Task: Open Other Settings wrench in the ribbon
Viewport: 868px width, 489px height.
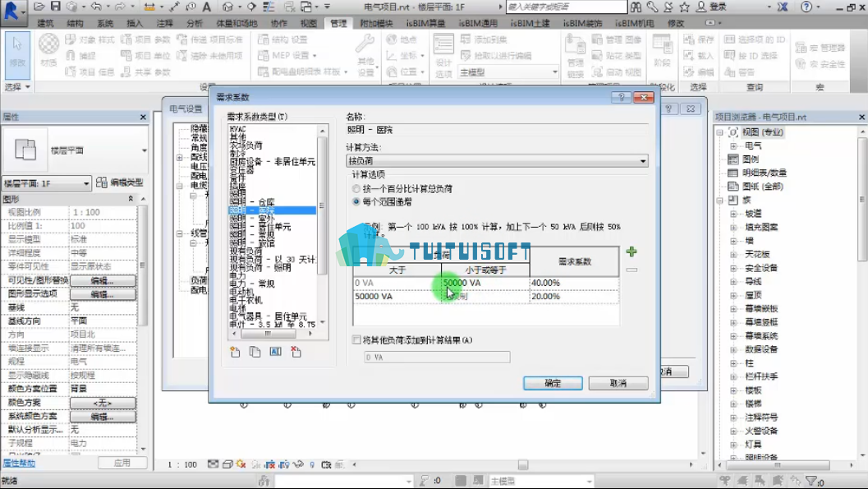Action: pyautogui.click(x=365, y=54)
